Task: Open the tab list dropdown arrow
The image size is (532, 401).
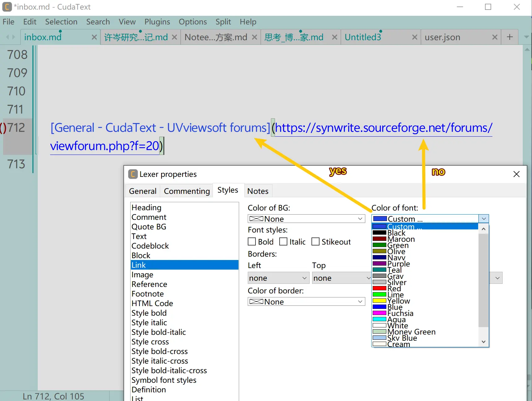Action: pos(526,37)
